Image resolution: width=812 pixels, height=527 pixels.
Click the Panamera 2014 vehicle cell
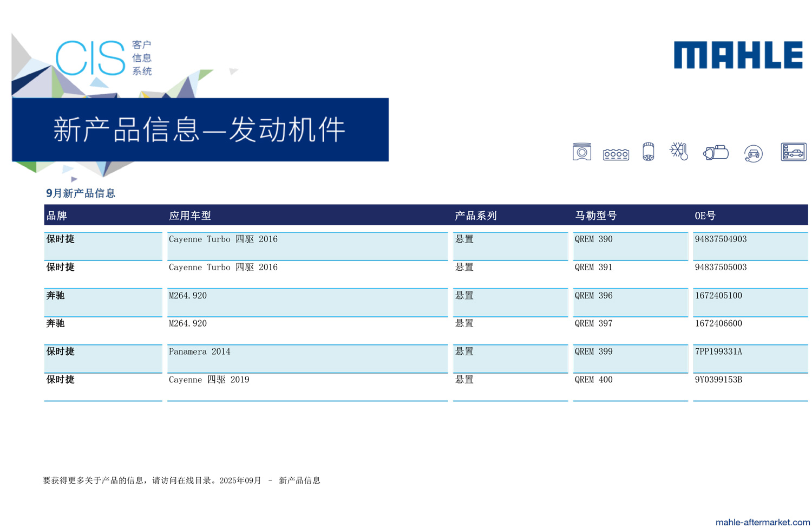(199, 352)
